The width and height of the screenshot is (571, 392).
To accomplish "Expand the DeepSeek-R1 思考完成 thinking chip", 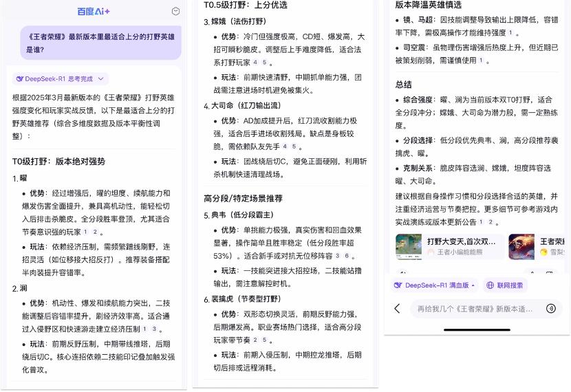I will [x=61, y=78].
